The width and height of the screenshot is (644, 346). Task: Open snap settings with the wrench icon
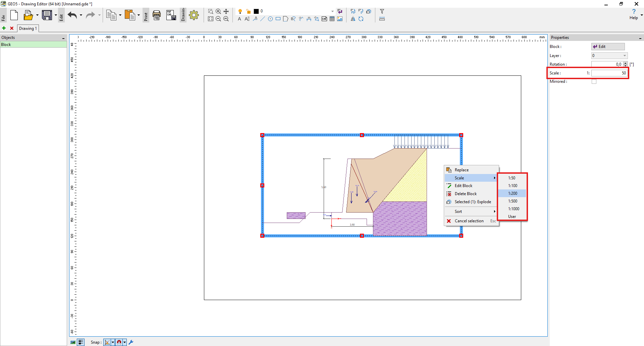click(131, 342)
